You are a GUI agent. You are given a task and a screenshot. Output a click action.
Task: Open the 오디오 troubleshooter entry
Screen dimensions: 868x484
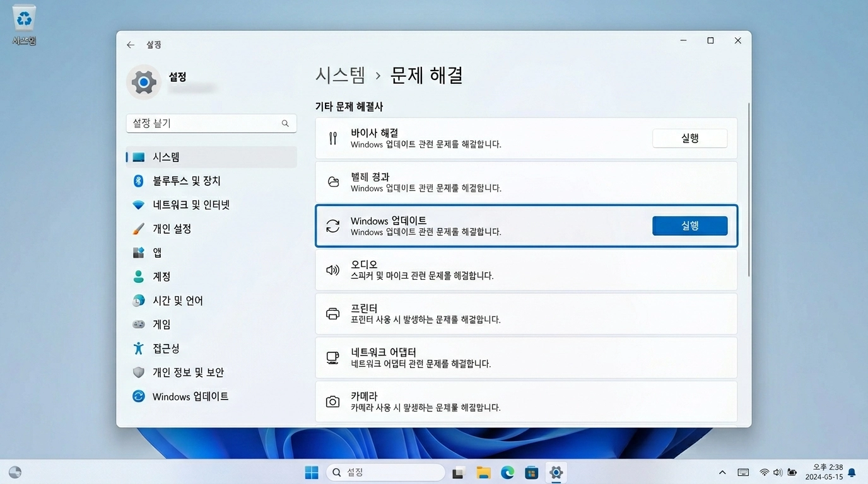(526, 270)
